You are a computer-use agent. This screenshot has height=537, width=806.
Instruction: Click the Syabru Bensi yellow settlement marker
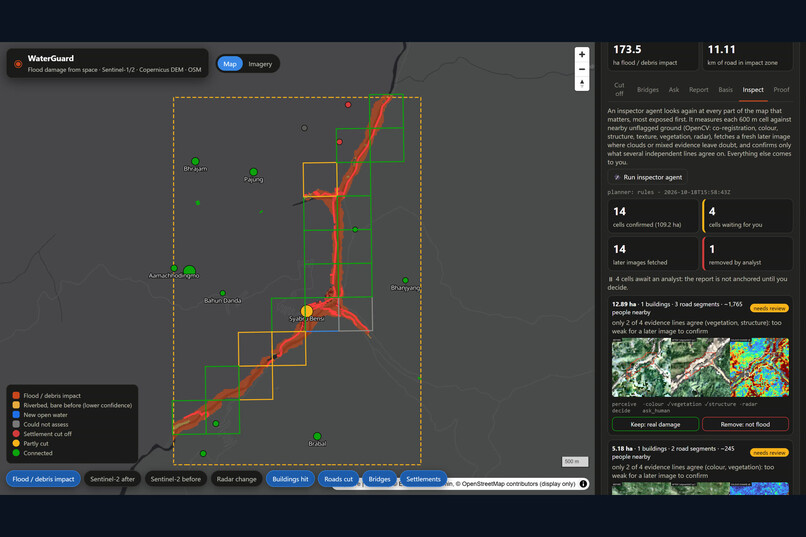coord(306,311)
